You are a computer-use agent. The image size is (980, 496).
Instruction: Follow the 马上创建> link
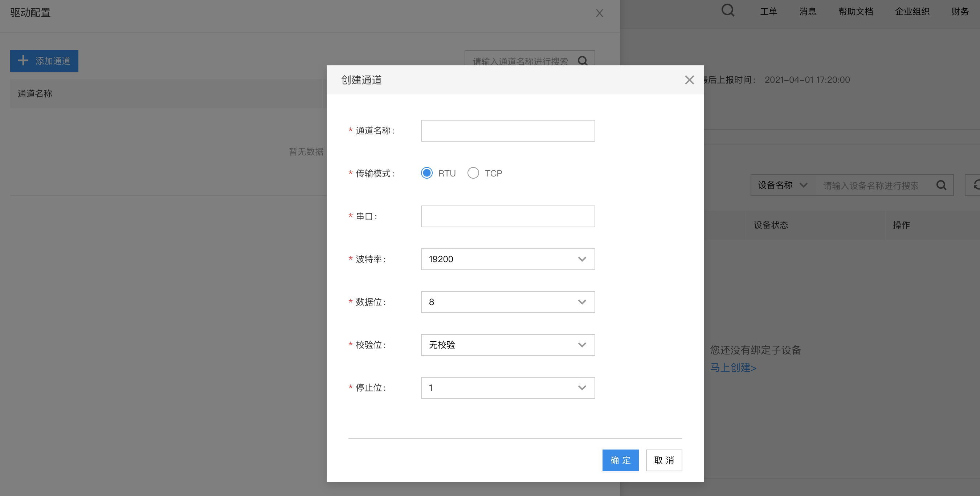[733, 368]
